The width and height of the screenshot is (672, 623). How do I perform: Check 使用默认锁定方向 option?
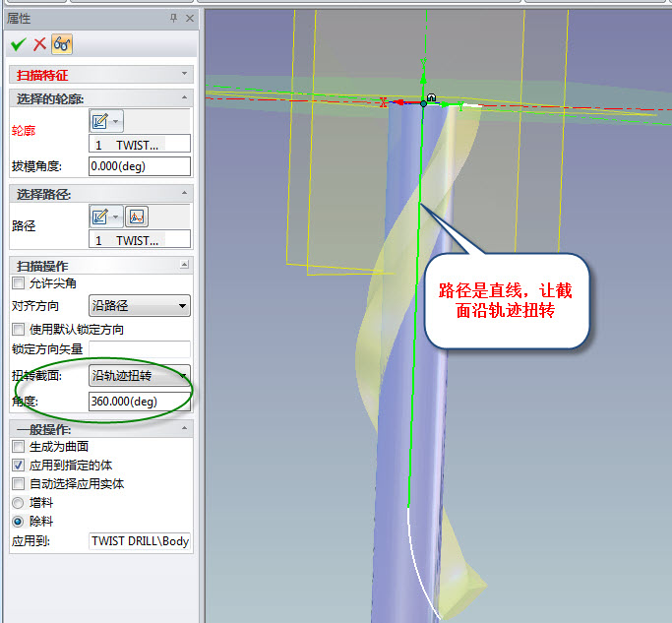click(18, 329)
